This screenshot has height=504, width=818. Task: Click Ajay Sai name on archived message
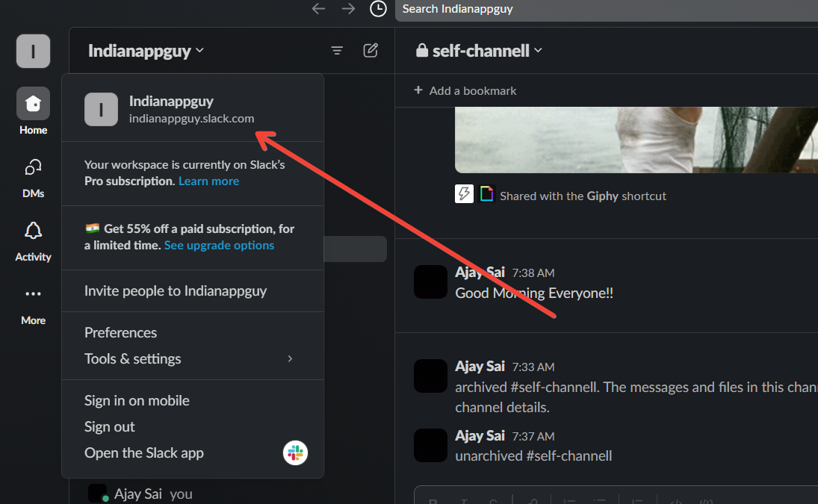coord(480,366)
